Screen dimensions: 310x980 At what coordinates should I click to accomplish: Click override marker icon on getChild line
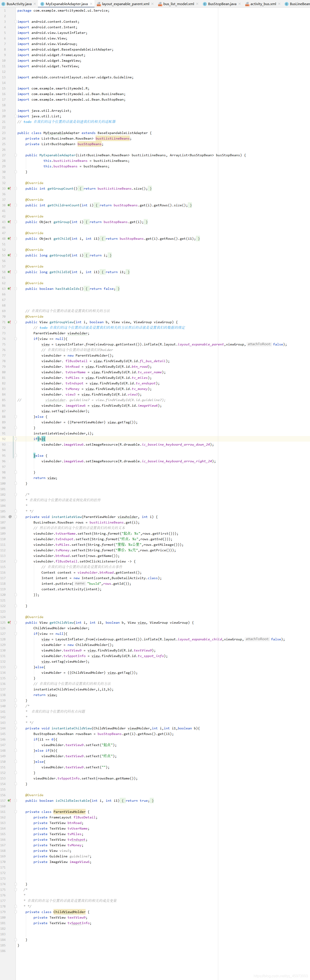9,239
